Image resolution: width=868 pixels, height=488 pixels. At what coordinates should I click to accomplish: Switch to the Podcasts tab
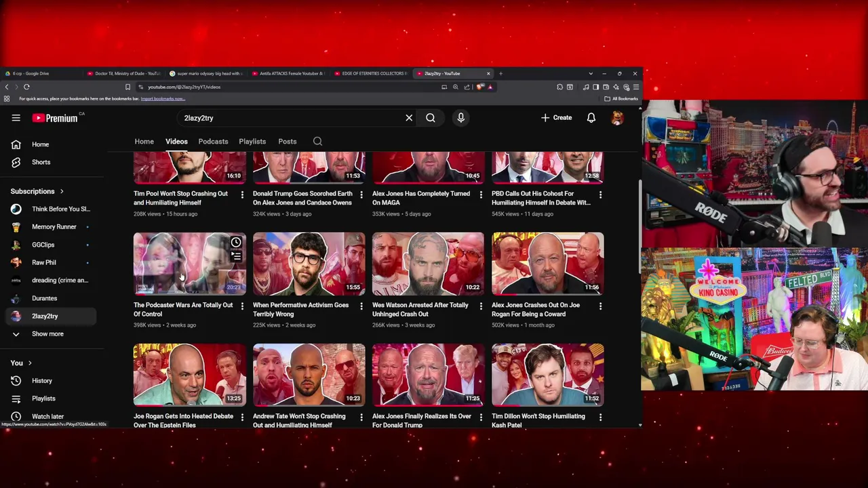click(213, 142)
